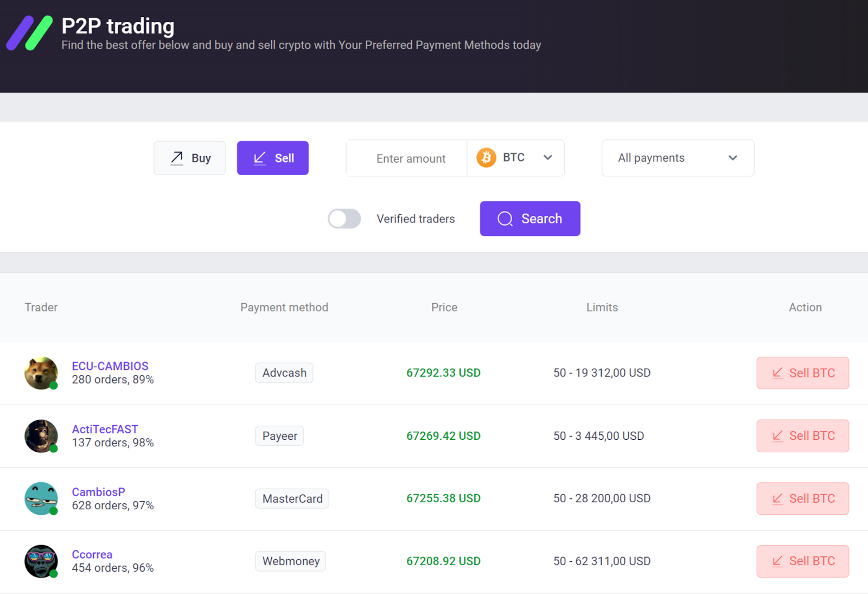Sell BTC to Ccorrea
868x596 pixels.
(x=803, y=561)
